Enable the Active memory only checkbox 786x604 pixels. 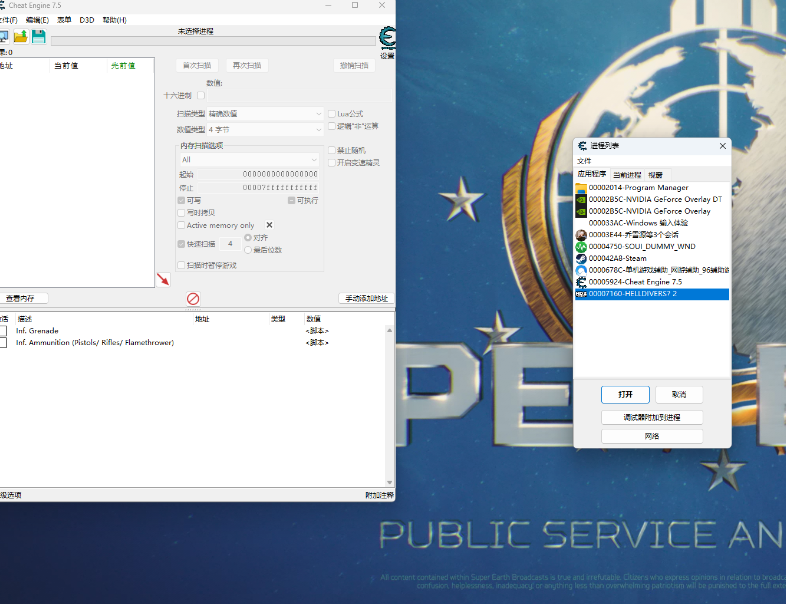coord(181,225)
